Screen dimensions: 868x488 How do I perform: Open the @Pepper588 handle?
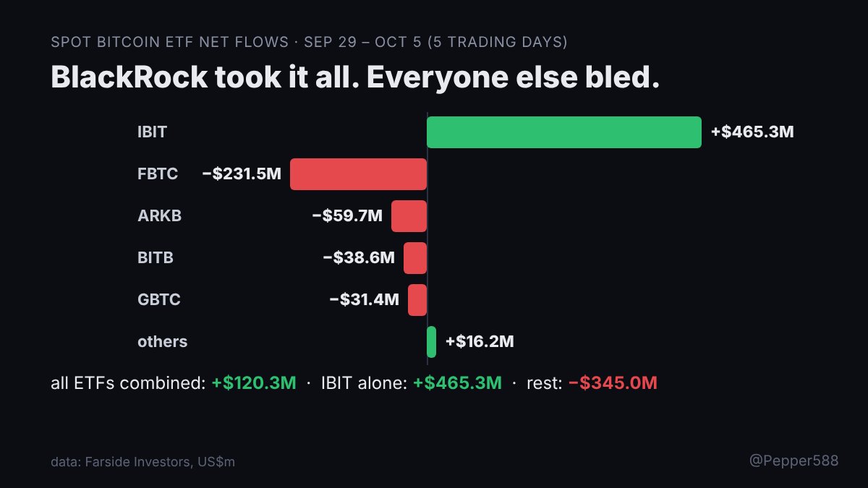793,461
